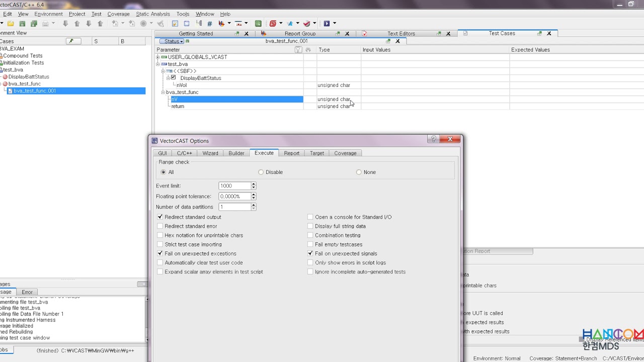Click the printer icon in Parameter header
The width and height of the screenshot is (644, 362).
308,50
